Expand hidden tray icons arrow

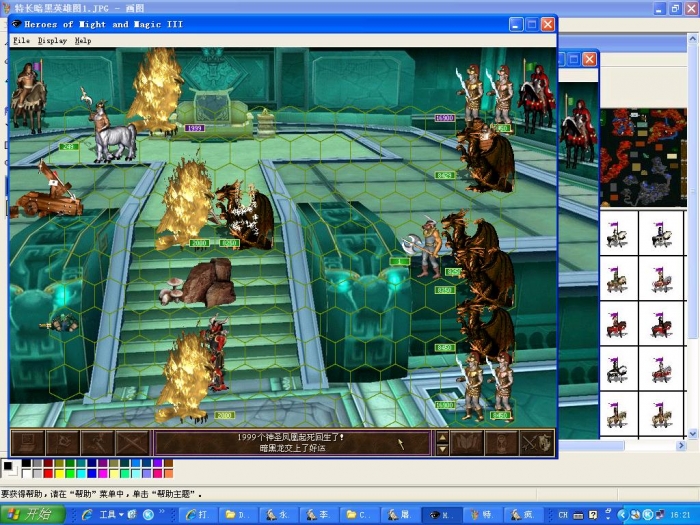(622, 515)
